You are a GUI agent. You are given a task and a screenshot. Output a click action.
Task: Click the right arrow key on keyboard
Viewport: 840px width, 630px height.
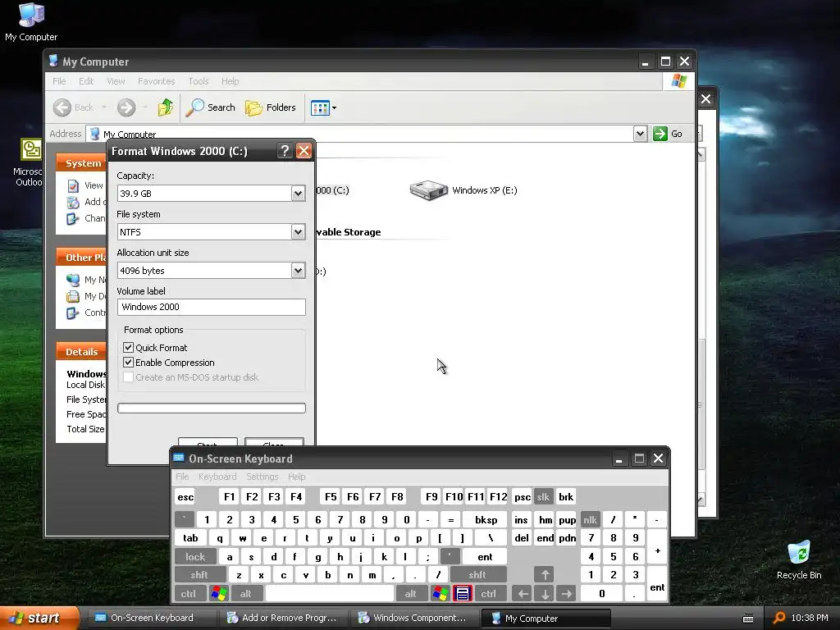(x=566, y=594)
